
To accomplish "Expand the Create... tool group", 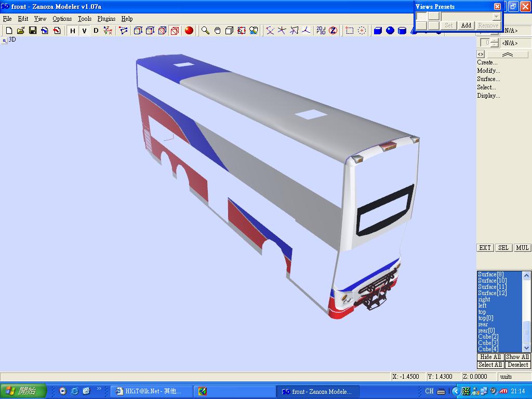I will 487,62.
